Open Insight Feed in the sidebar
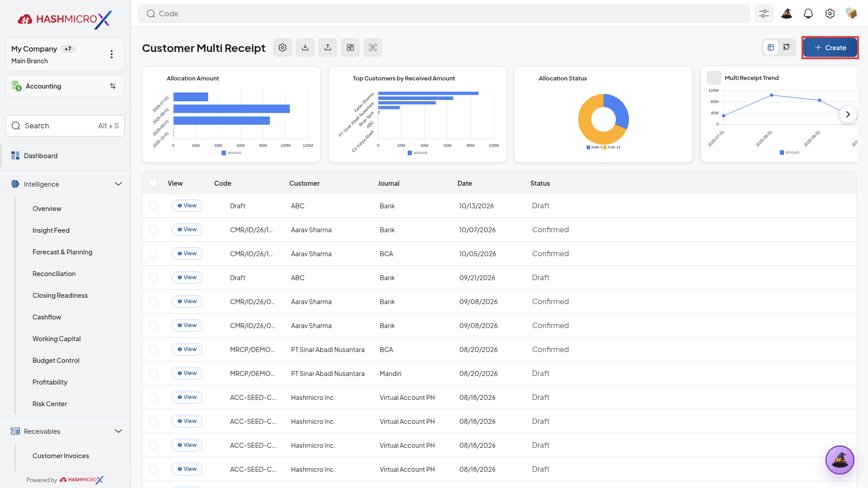Screen dimensions: 868x488 [51, 230]
